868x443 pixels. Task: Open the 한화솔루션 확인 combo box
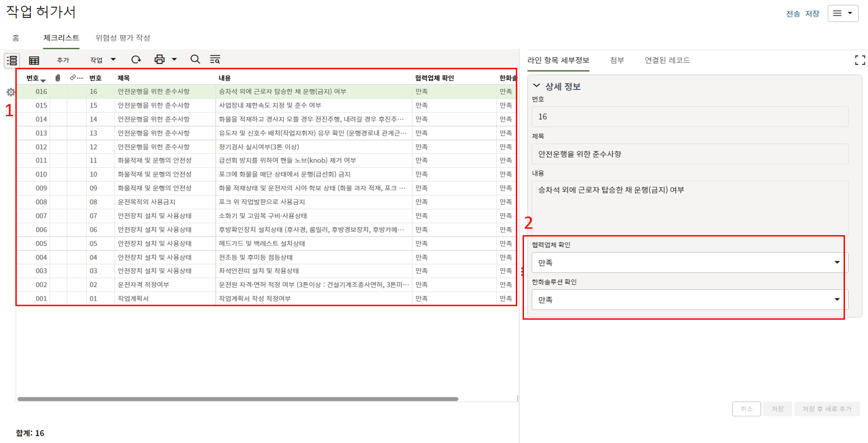(689, 300)
